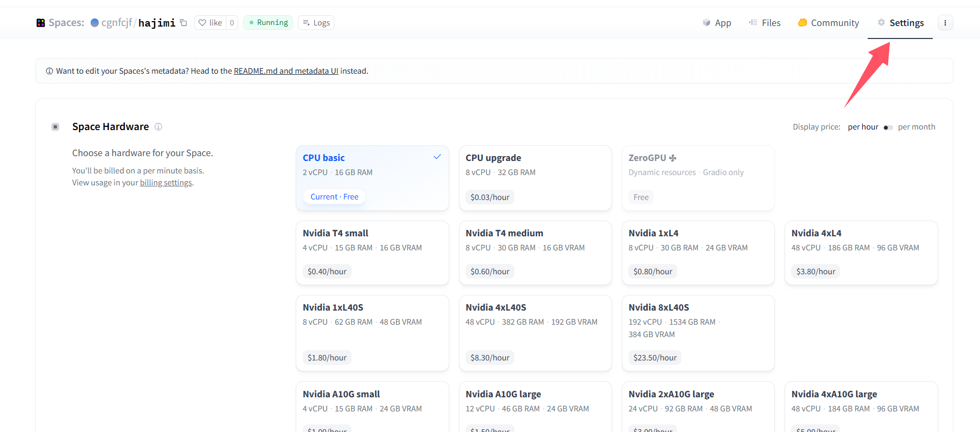Select the Nvidia 2xA10G large card
The width and height of the screenshot is (980, 432).
click(698, 407)
